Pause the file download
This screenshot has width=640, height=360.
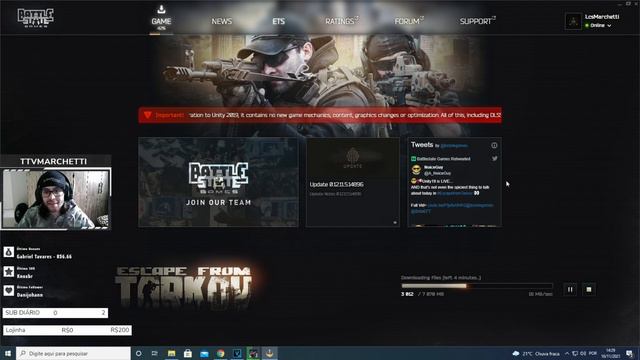570,289
